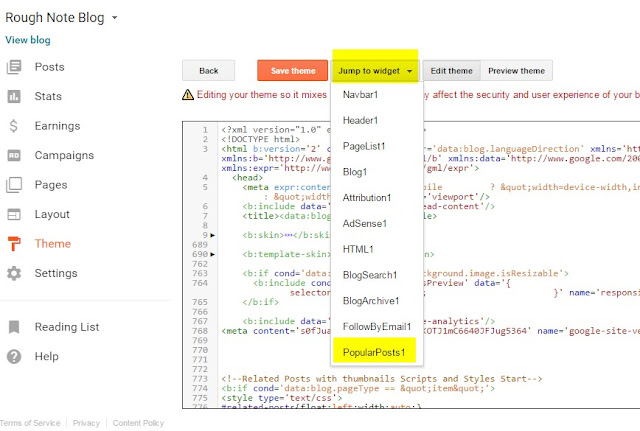Image resolution: width=640 pixels, height=431 pixels.
Task: Click the Campaigns ad icon
Action: tap(14, 156)
